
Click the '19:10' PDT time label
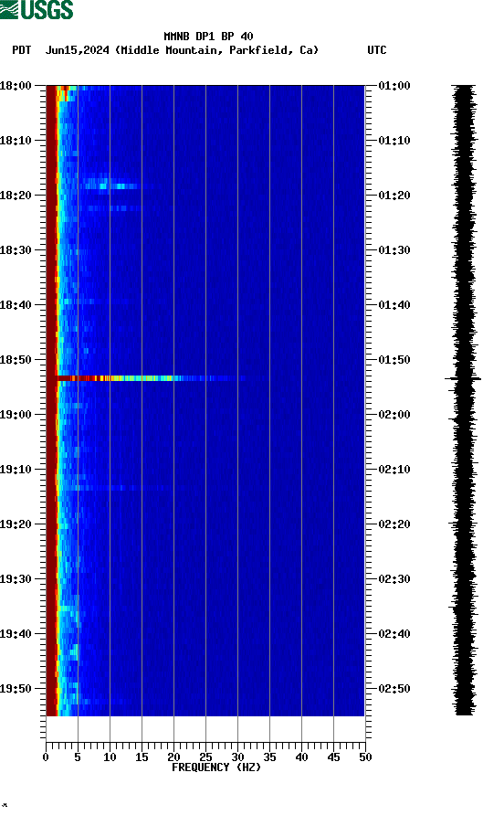click(16, 470)
